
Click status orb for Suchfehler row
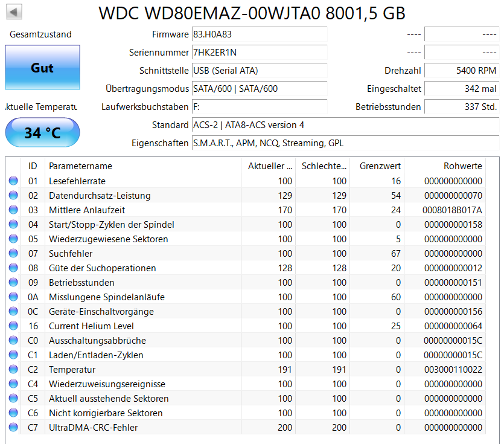[x=13, y=253]
